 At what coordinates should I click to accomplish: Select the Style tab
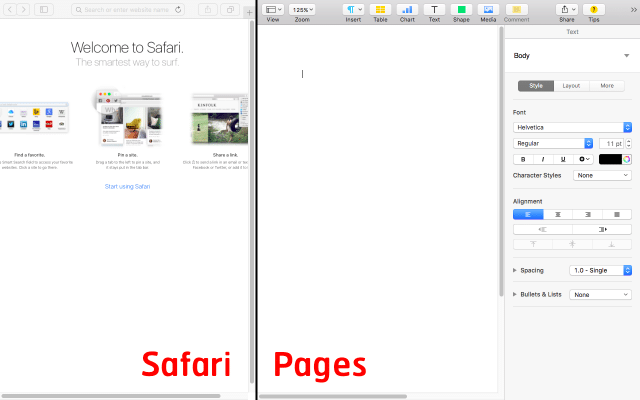536,86
